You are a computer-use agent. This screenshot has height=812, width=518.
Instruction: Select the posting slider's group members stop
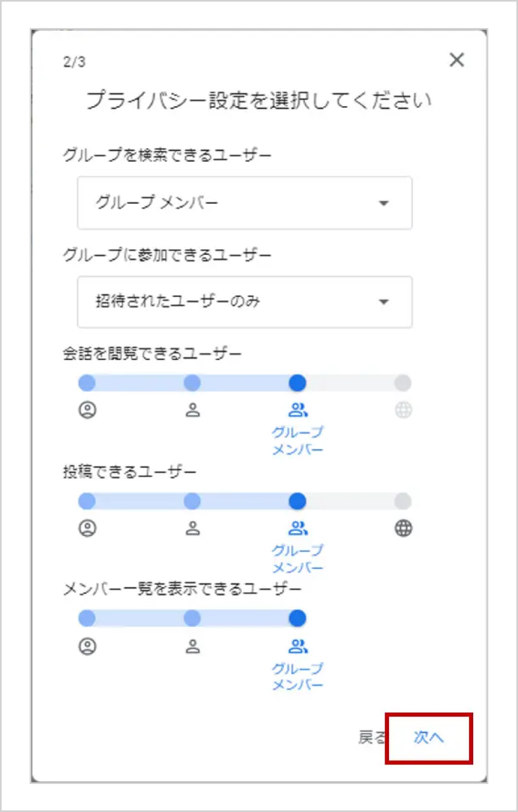pyautogui.click(x=297, y=501)
